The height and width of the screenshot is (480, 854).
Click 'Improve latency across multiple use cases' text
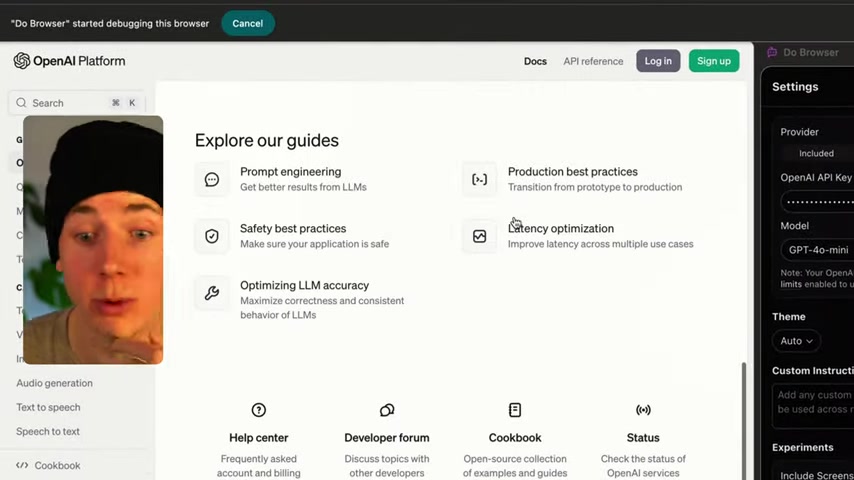pos(601,244)
